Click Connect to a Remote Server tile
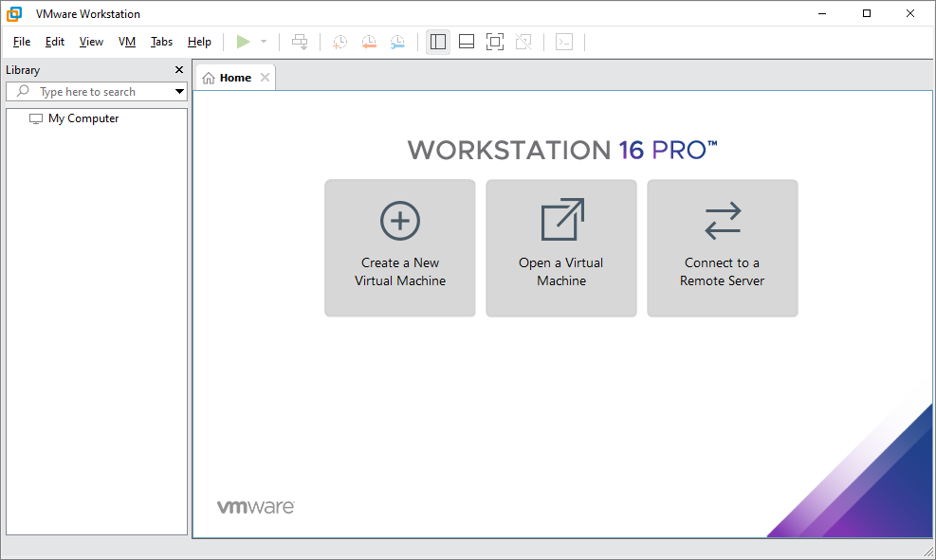This screenshot has height=560, width=936. tap(723, 248)
